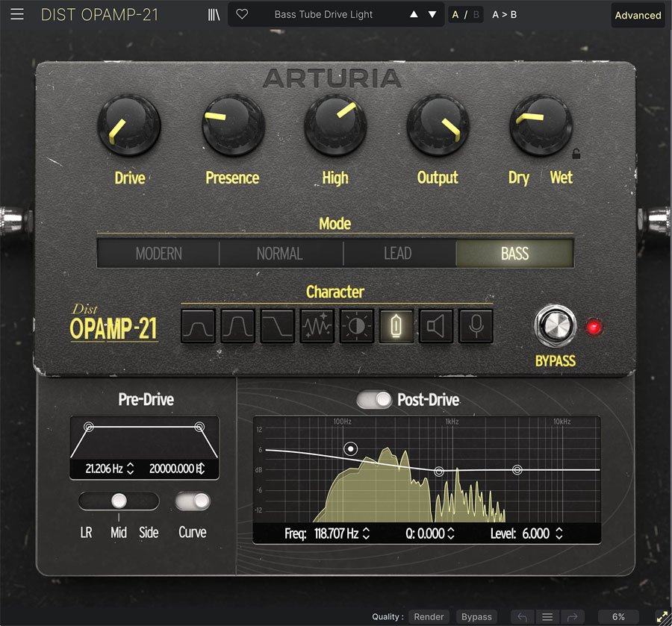Open the preset library browser icon
The image size is (672, 626).
click(214, 14)
